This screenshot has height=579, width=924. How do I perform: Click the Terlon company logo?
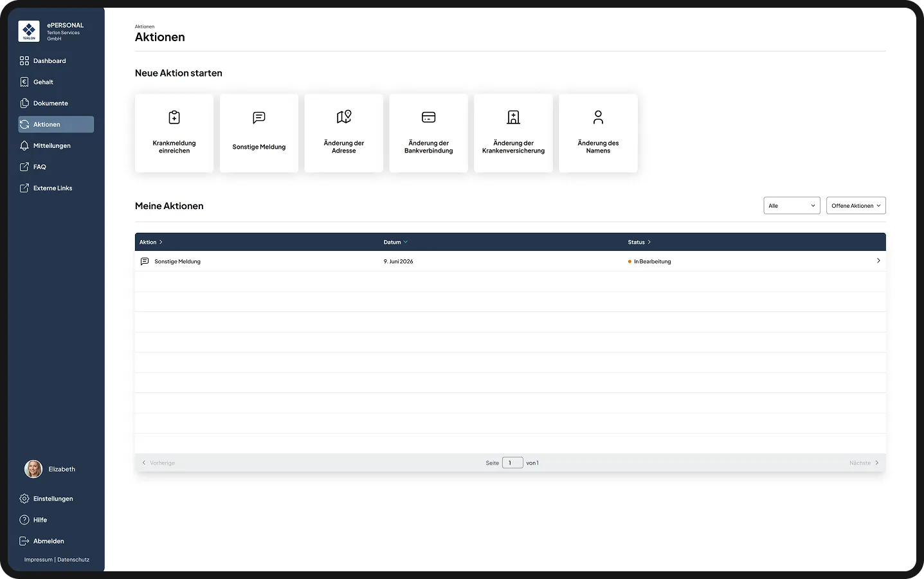tap(29, 31)
